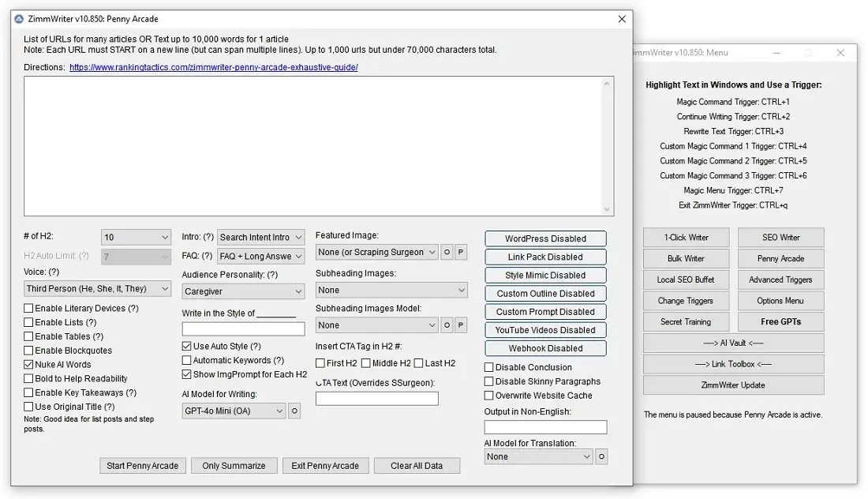Click the O button next to AI Model for Writing
This screenshot has width=868, height=499.
(x=294, y=411)
